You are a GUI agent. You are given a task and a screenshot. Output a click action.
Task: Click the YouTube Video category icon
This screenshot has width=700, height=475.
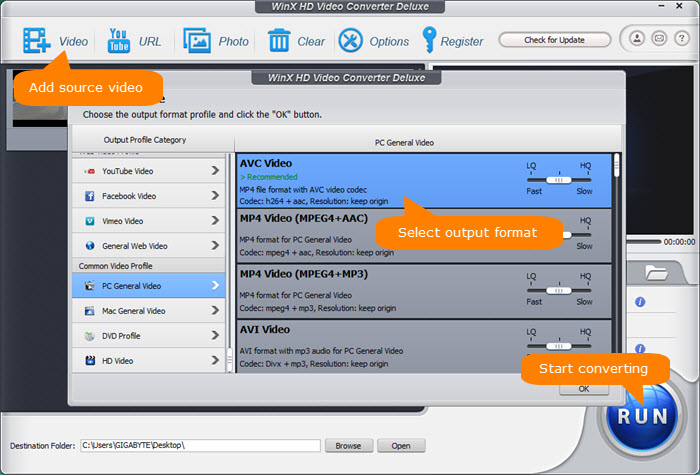click(90, 171)
